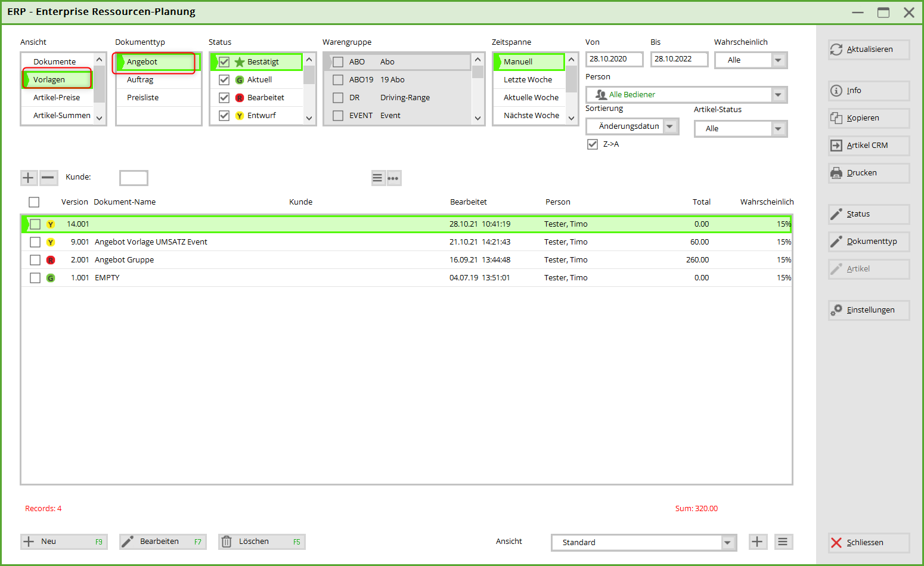
Task: Toggle the Z->A sort order checkbox
Action: [593, 144]
